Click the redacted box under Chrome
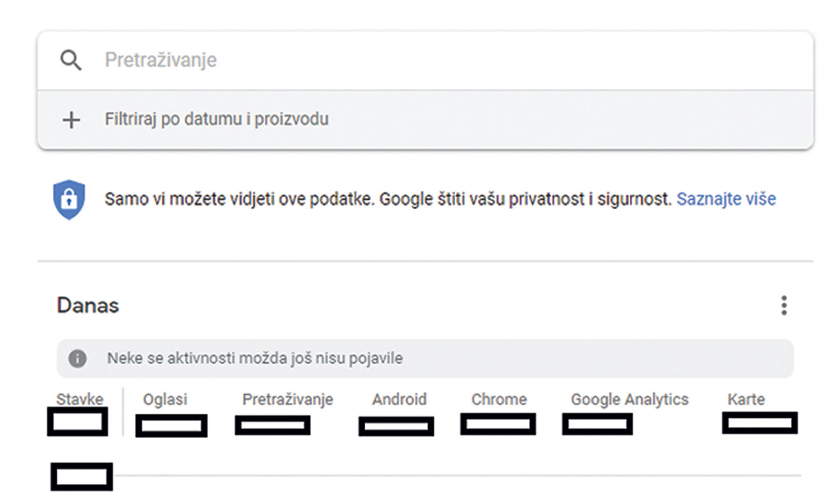This screenshot has width=840, height=504. pos(498,424)
